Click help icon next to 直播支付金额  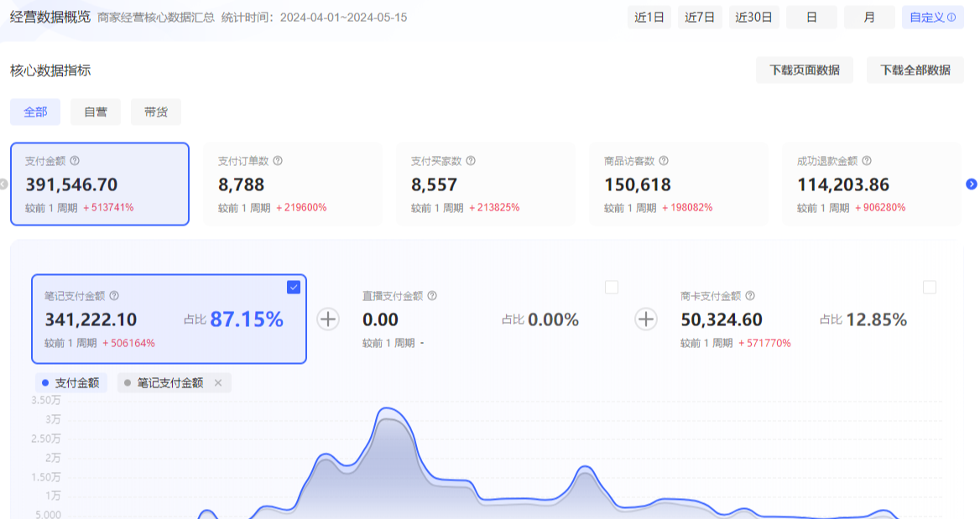[432, 296]
